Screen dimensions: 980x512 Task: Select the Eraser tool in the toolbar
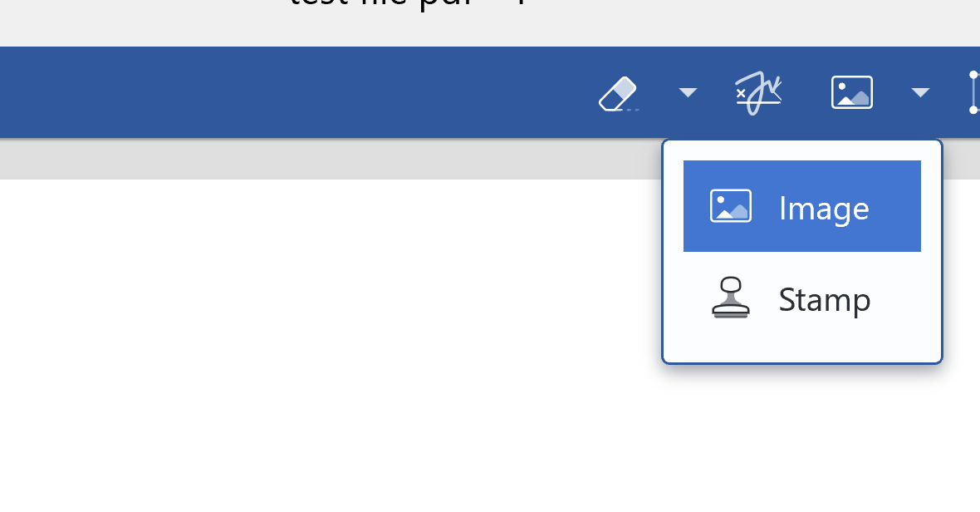point(618,93)
